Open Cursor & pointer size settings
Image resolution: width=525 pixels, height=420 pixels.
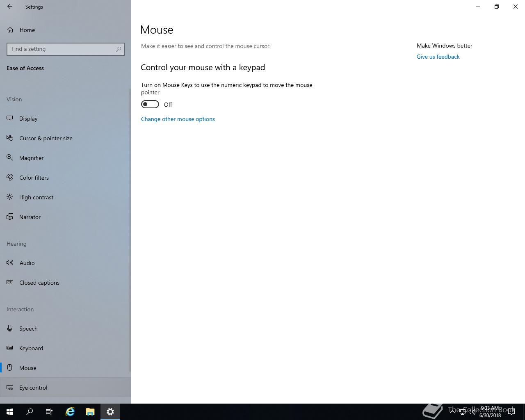coord(66,138)
